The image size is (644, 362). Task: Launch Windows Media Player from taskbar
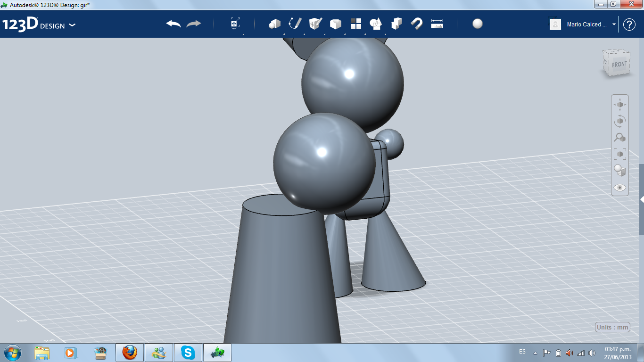(x=70, y=353)
